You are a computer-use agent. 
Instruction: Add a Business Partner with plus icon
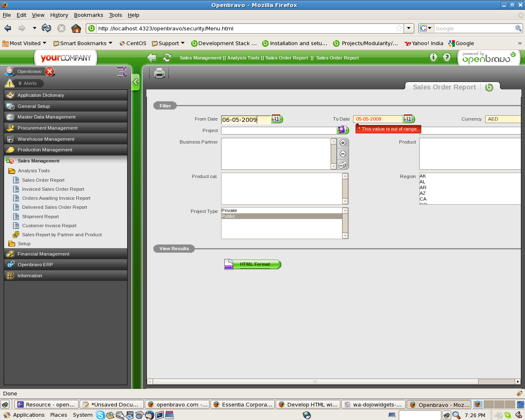(x=343, y=143)
